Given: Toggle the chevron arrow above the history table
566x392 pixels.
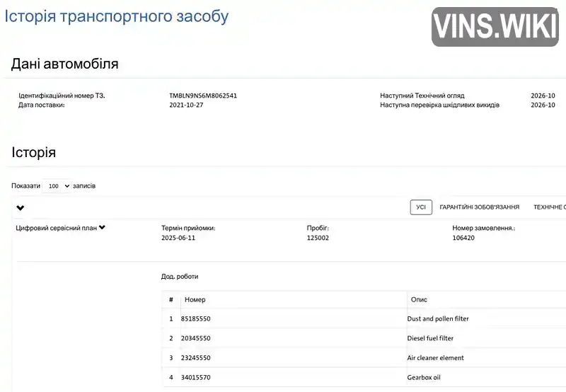Looking at the screenshot, I should click(21, 208).
